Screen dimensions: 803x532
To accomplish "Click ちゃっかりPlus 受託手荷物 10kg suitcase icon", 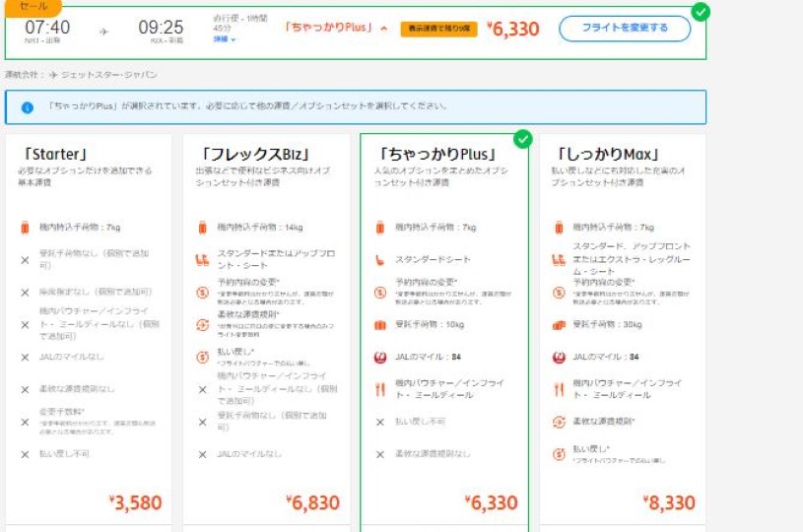I will click(x=380, y=325).
